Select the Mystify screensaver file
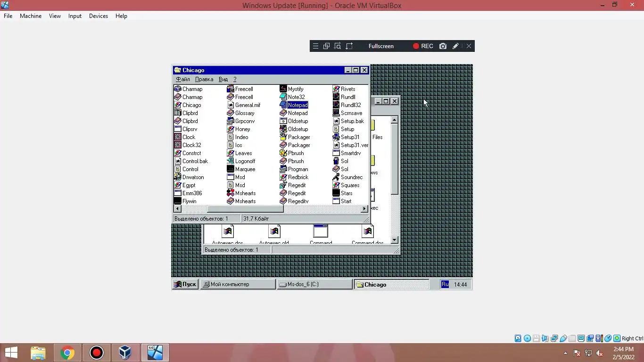The image size is (644, 362). pyautogui.click(x=292, y=89)
